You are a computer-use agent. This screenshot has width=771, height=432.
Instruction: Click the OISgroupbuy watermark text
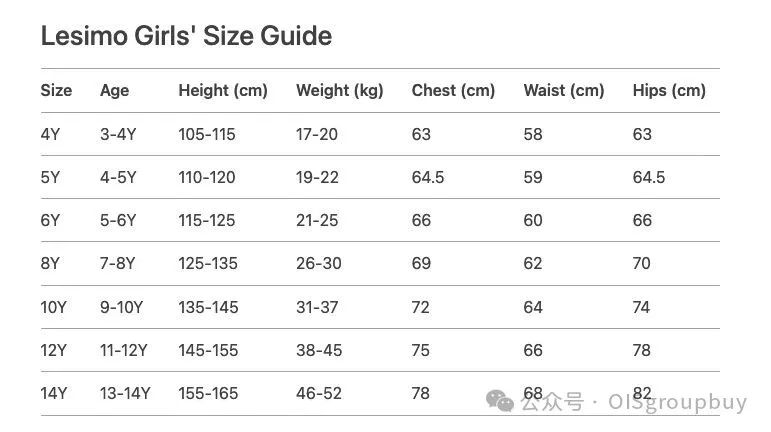point(678,402)
